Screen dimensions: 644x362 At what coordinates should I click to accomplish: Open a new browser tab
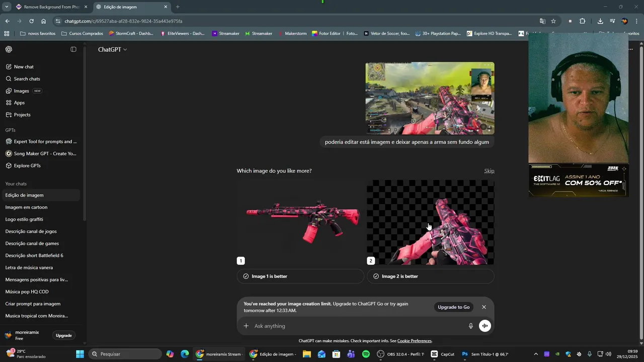pos(178,7)
